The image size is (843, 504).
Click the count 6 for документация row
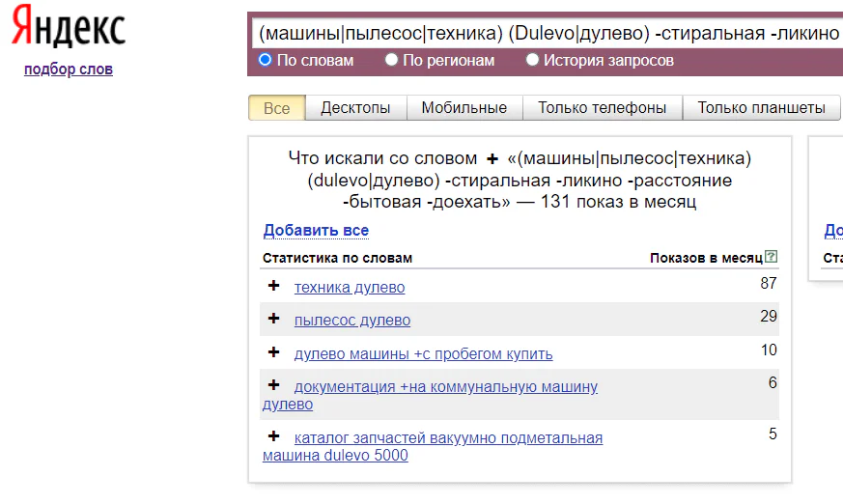[773, 382]
